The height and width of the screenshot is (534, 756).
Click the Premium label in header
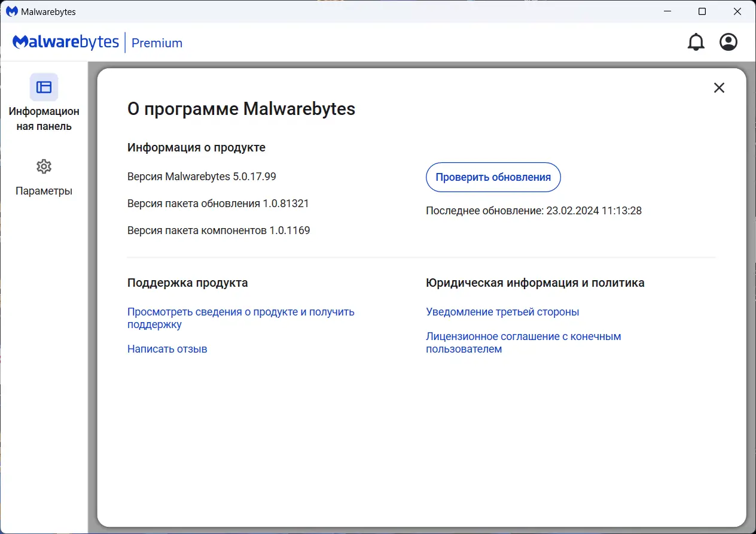157,43
